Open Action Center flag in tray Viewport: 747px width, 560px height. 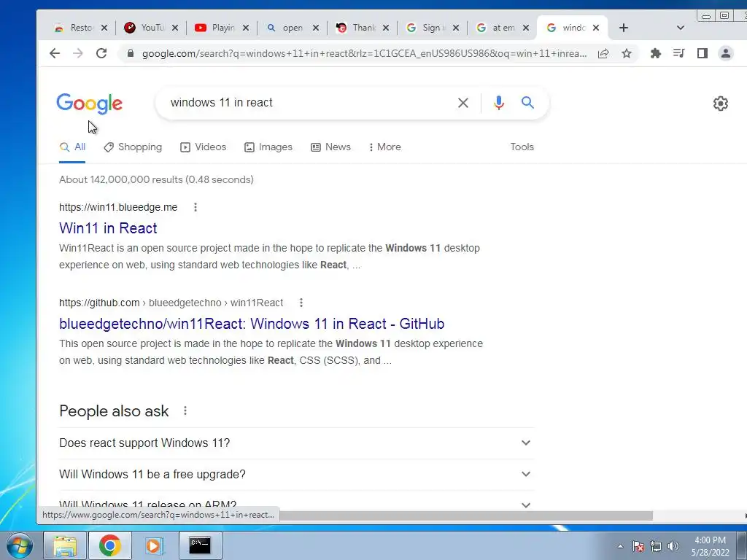tap(638, 546)
